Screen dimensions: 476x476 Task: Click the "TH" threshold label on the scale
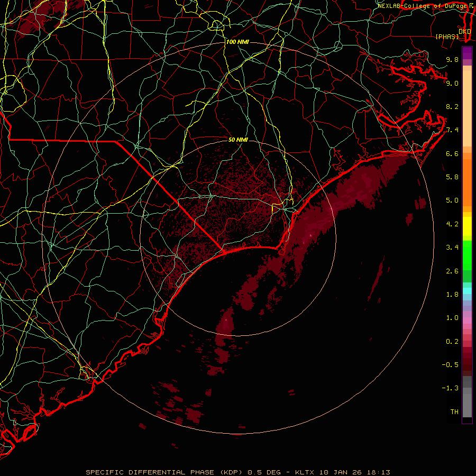[454, 411]
